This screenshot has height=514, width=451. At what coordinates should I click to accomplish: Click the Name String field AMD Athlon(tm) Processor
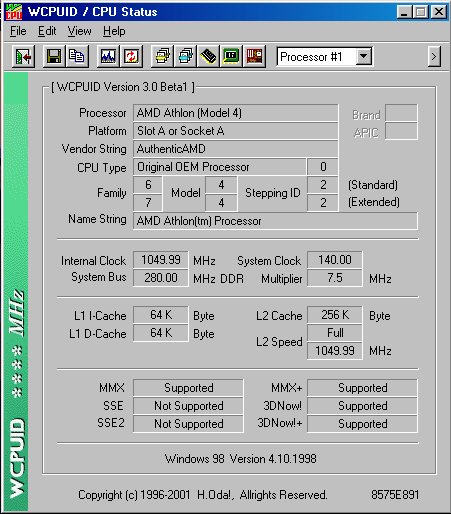pos(275,221)
